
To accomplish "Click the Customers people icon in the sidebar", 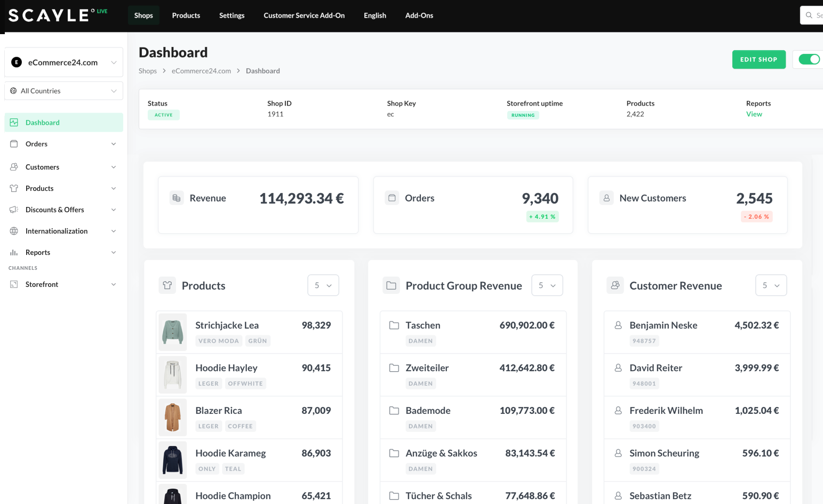I will pyautogui.click(x=14, y=167).
